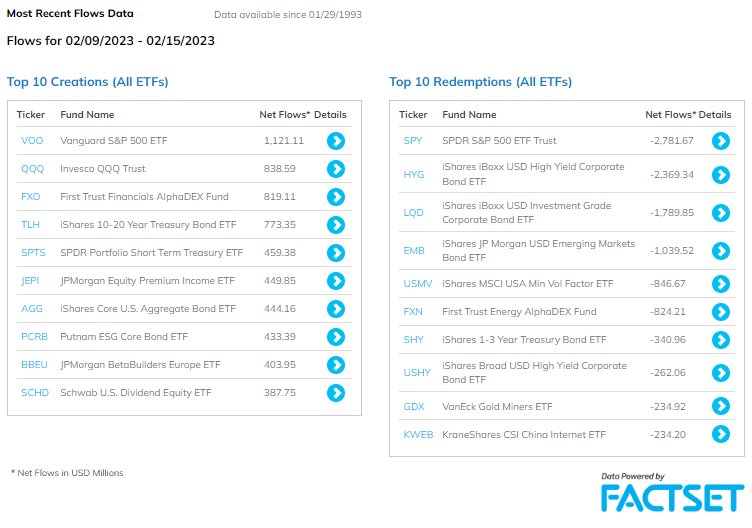
Task: Open details arrow for JPMorgan Equity Premium Income
Action: 336,281
